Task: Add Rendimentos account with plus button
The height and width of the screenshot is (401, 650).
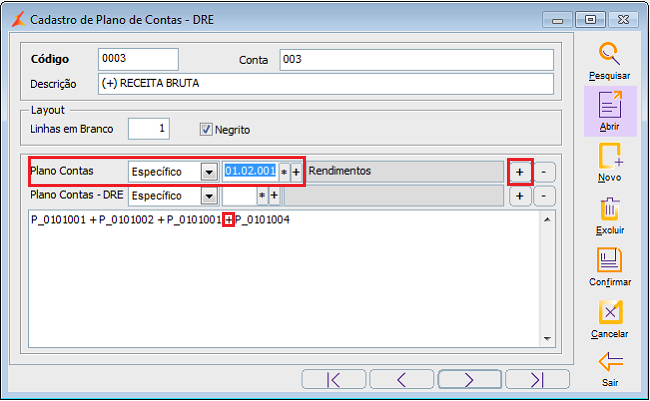Action: (x=520, y=172)
